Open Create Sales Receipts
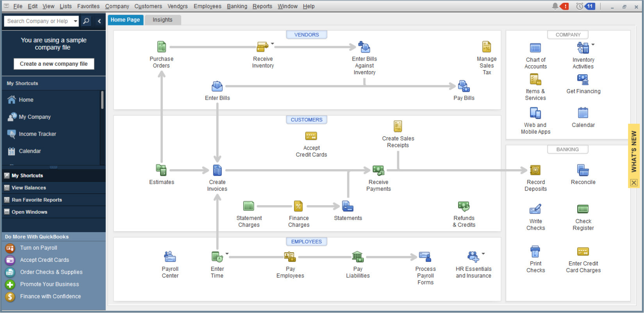The width and height of the screenshot is (644, 313). tap(398, 127)
